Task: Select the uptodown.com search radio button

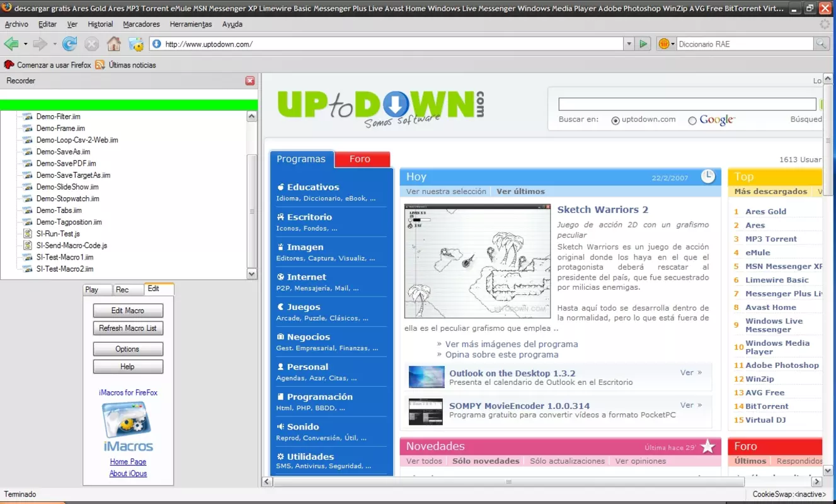Action: (616, 120)
